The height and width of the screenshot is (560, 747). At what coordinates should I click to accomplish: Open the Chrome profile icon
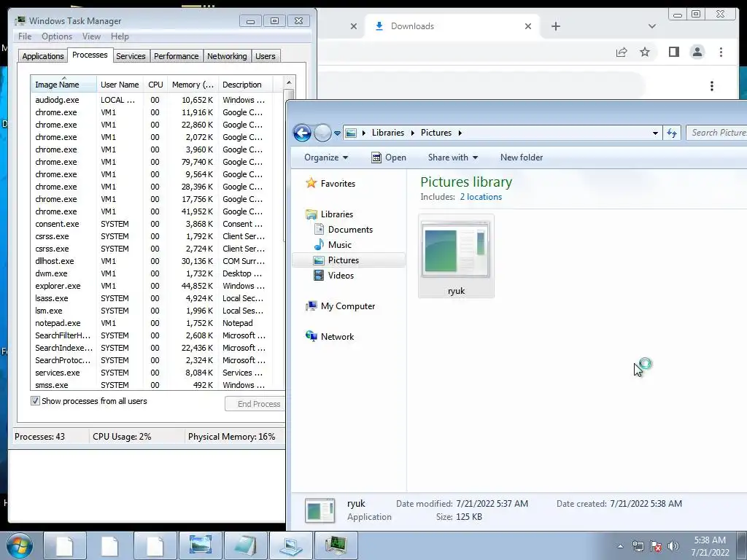point(697,52)
